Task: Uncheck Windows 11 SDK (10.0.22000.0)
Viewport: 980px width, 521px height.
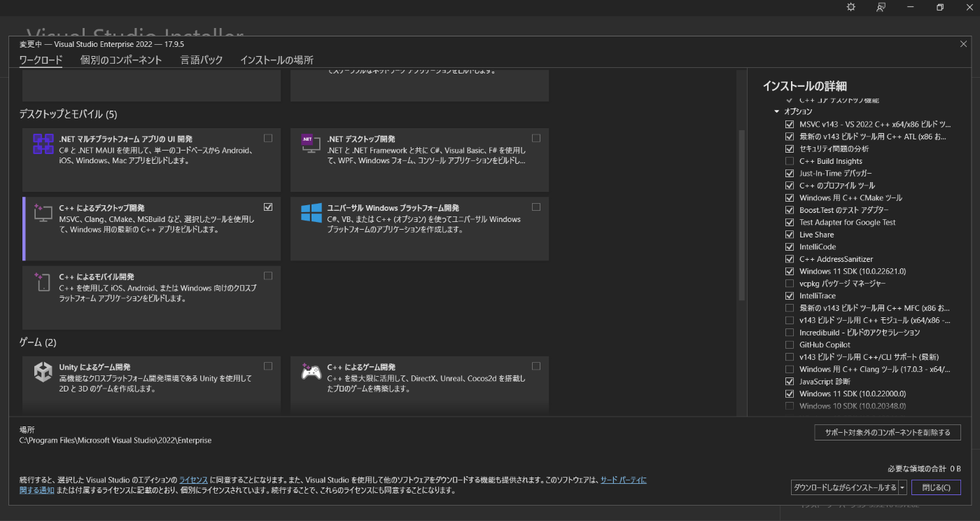Action: (x=790, y=394)
